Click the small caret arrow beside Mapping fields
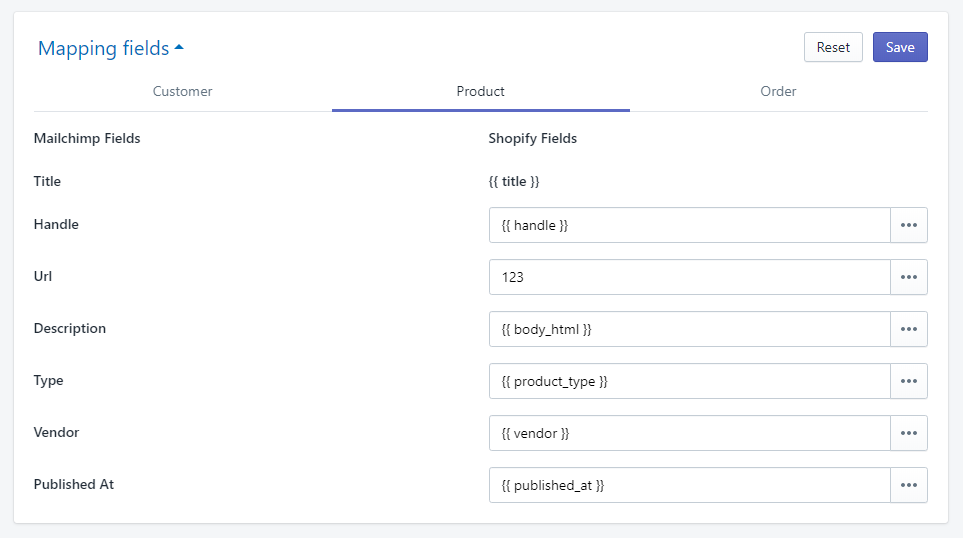963x538 pixels. click(179, 47)
